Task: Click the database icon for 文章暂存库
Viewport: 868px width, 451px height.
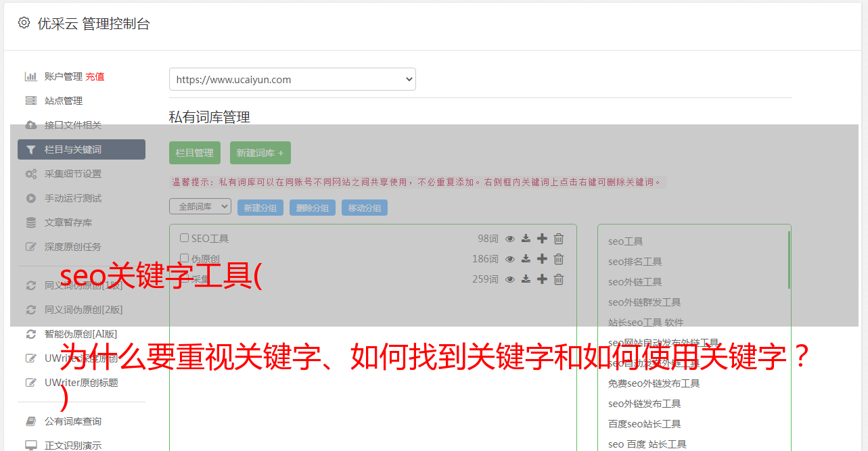Action: (x=30, y=222)
